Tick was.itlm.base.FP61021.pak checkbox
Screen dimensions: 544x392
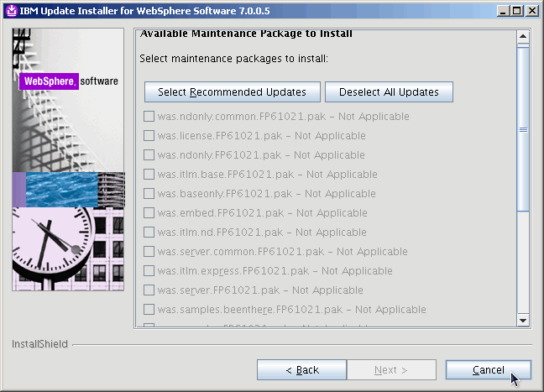[149, 175]
